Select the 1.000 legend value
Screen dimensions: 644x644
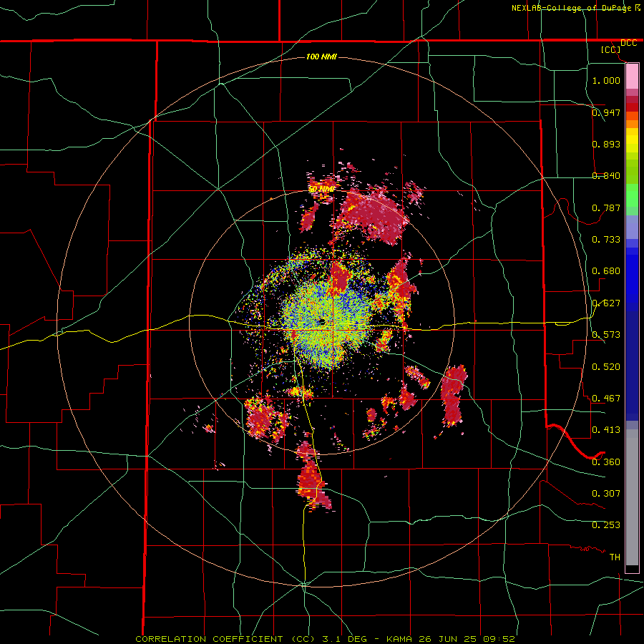[606, 80]
